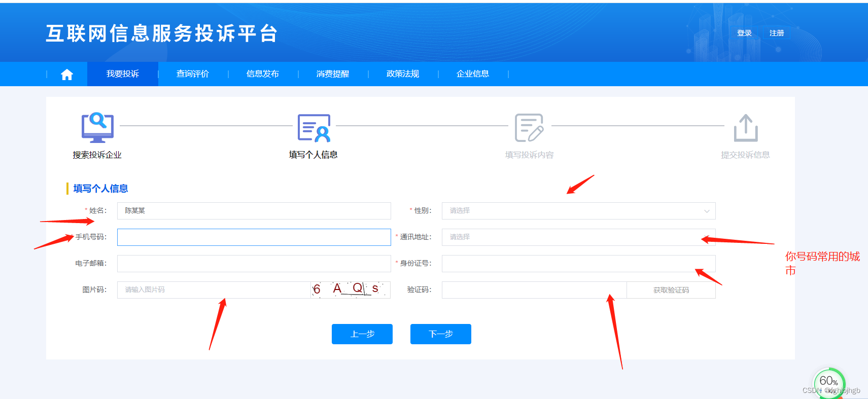Click the 提交投诉信息 step label
The height and width of the screenshot is (399, 868).
coord(745,155)
